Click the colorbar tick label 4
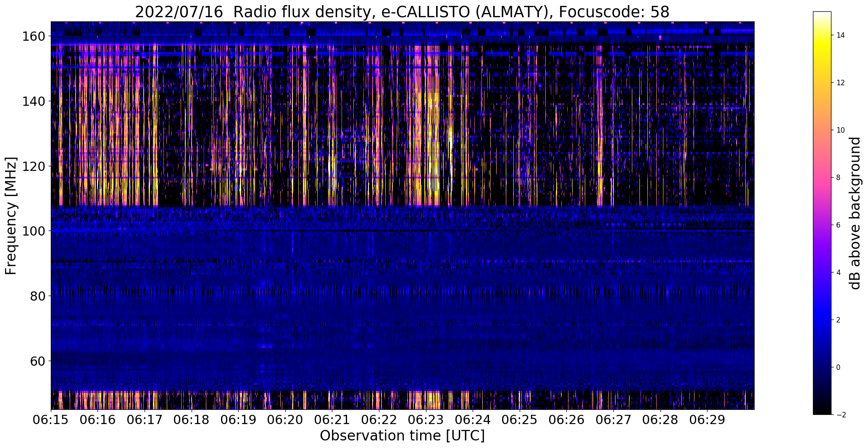Screen dimensions: 868x448 [x=839, y=273]
